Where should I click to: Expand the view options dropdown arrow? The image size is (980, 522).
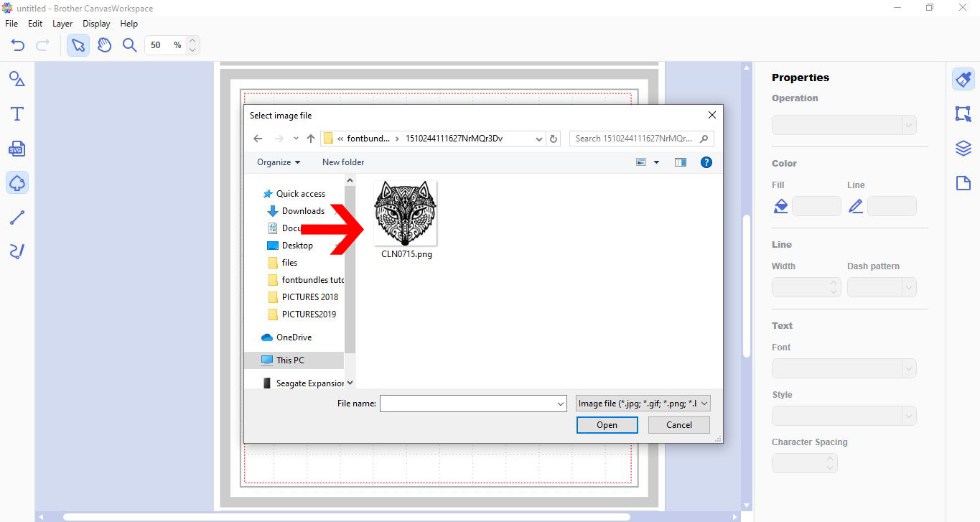click(656, 162)
